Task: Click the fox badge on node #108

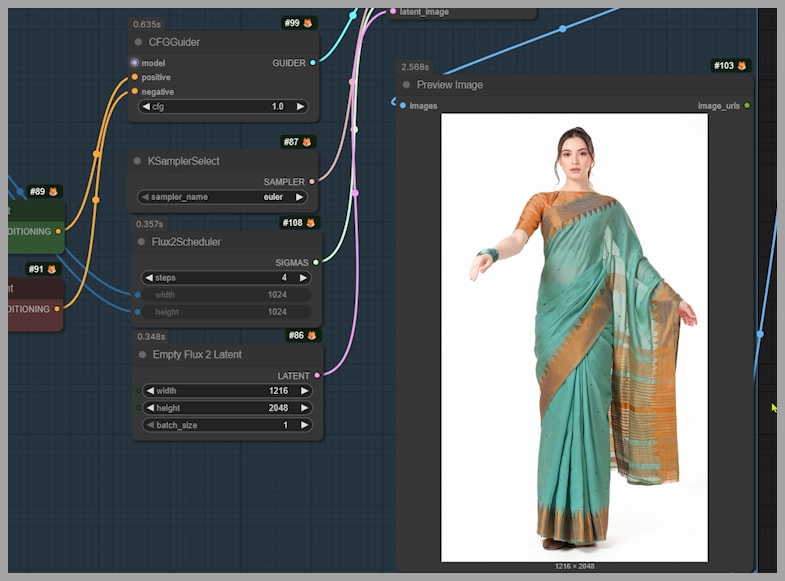Action: [x=311, y=223]
